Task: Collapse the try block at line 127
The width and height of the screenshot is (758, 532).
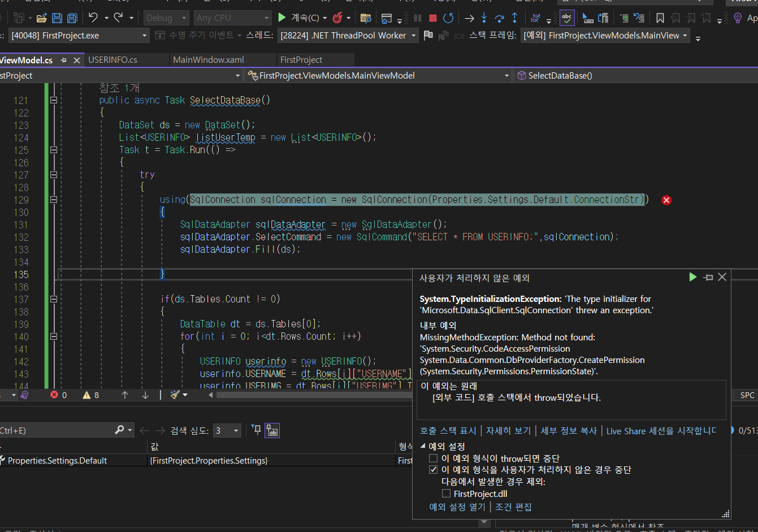Action: [54, 175]
